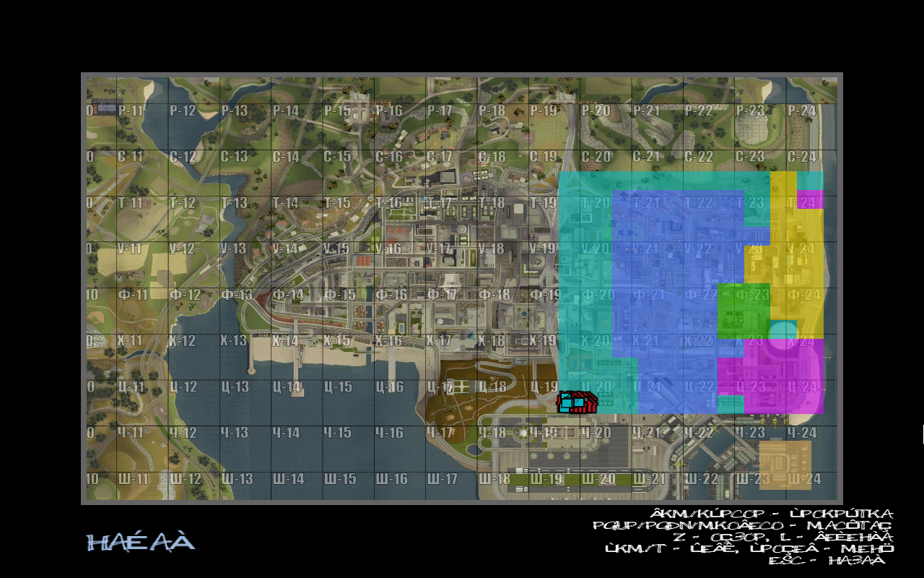Image resolution: width=924 pixels, height=578 pixels.
Task: Click the small magenta square at Т-24
Action: [810, 200]
